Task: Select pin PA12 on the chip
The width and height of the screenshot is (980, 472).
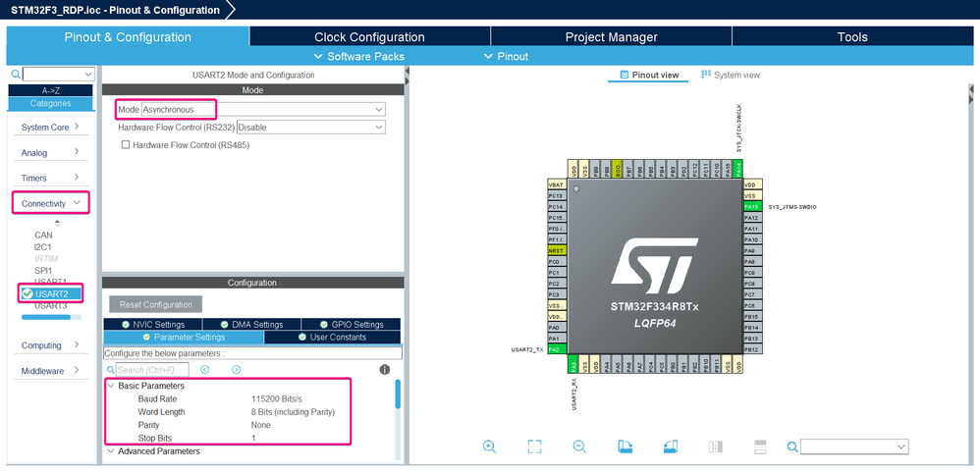Action: point(752,217)
